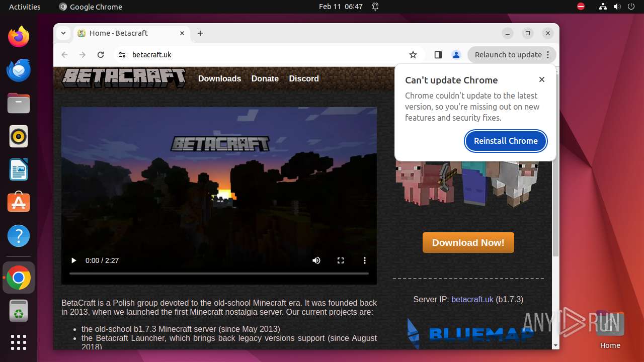Click the address bar URL betacraft.uk
Image resolution: width=644 pixels, height=362 pixels.
pos(151,55)
